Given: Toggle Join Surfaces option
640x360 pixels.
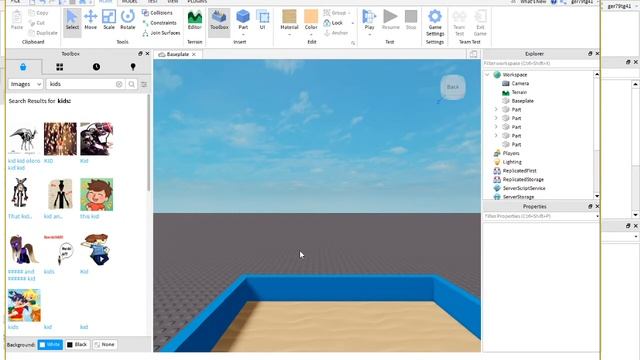Looking at the screenshot, I should pos(161,33).
